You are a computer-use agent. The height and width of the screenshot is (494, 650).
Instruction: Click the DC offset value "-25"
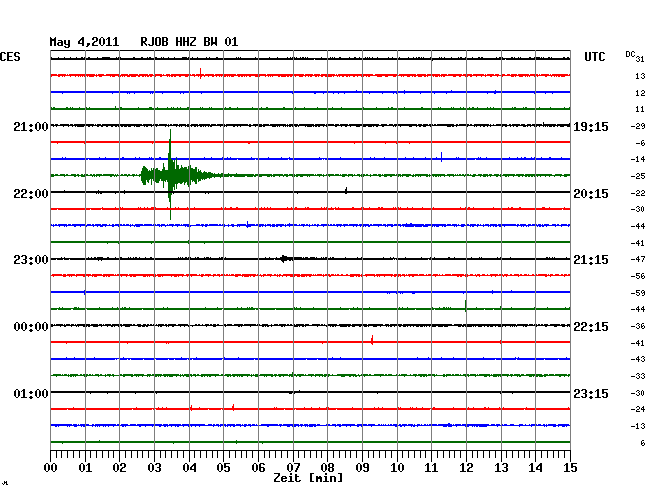[638, 176]
